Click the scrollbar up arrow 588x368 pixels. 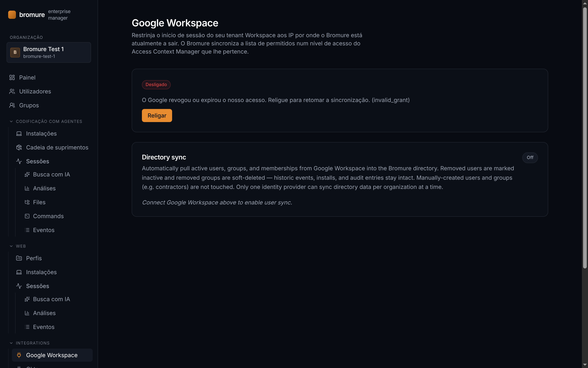click(x=585, y=3)
